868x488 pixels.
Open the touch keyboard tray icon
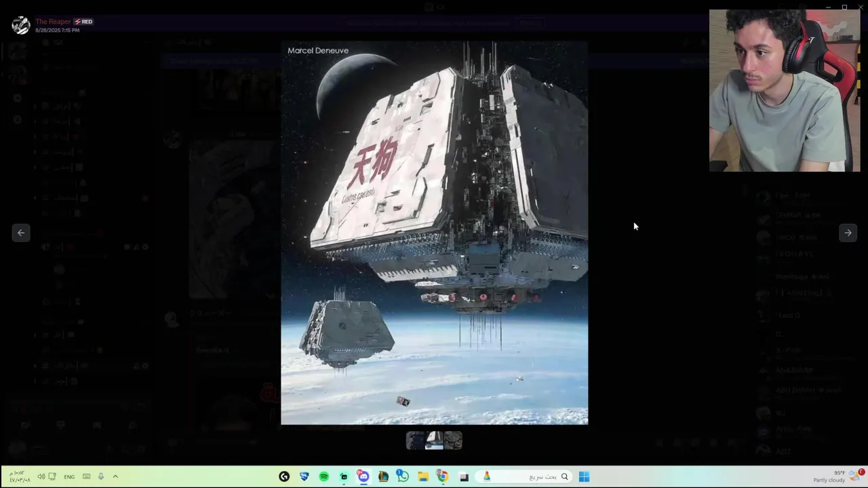pos(86,476)
